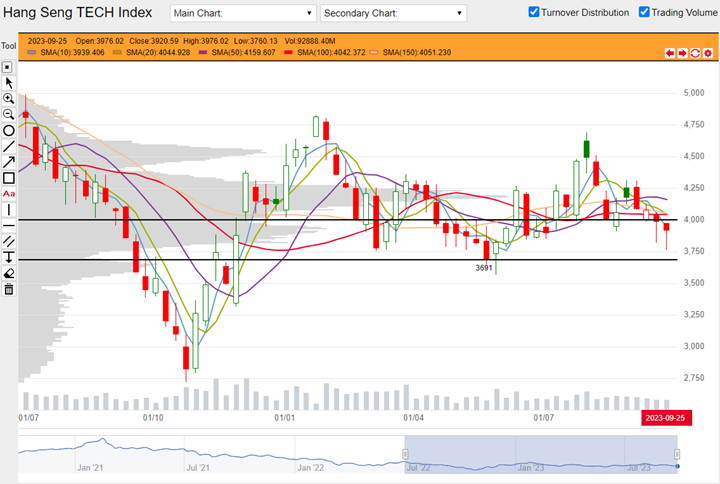This screenshot has height=484, width=720.
Task: Click the 3691 low price annotation
Action: 484,268
